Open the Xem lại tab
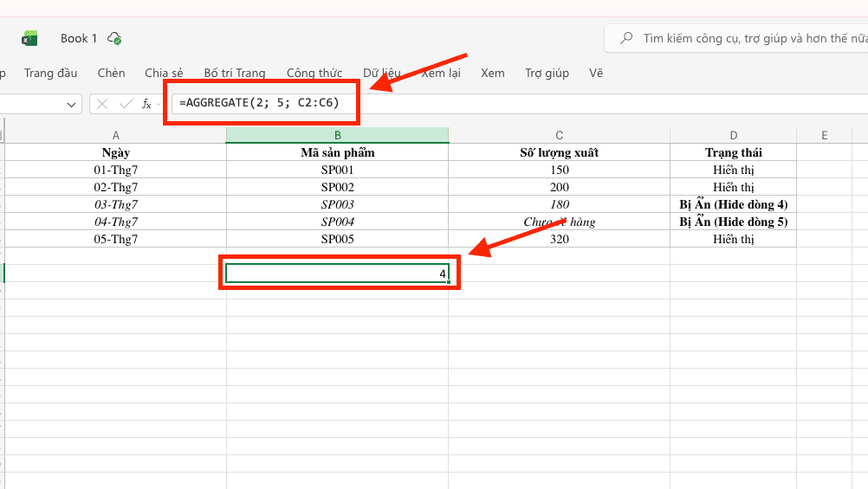868x489 pixels. (x=441, y=73)
